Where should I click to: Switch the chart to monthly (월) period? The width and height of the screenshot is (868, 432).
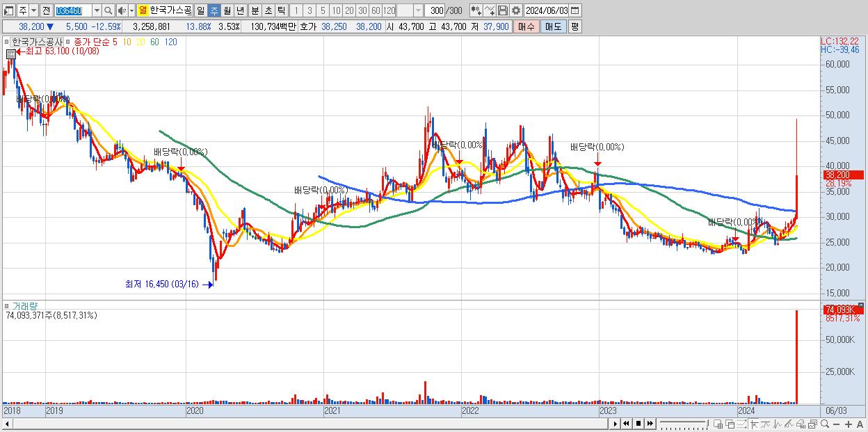pyautogui.click(x=227, y=10)
